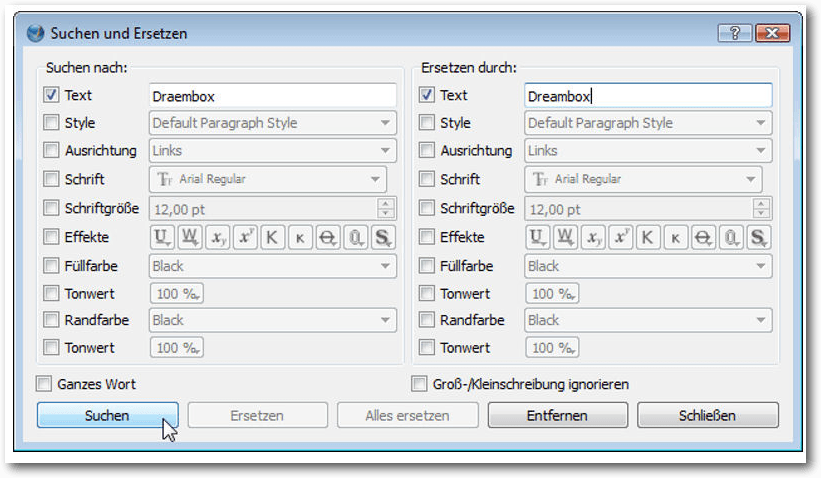Screen dimensions: 821x478
Task: Enable Ausrichtung checkbox under Ersetzen durch
Action: click(x=426, y=150)
